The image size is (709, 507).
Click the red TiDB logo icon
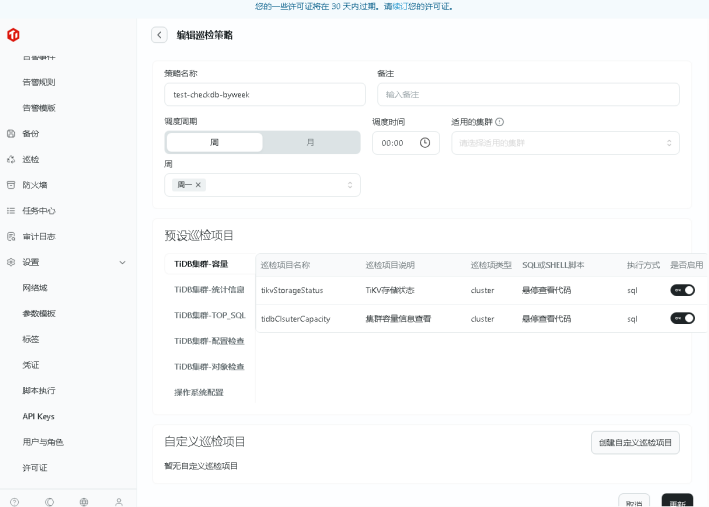click(x=13, y=35)
